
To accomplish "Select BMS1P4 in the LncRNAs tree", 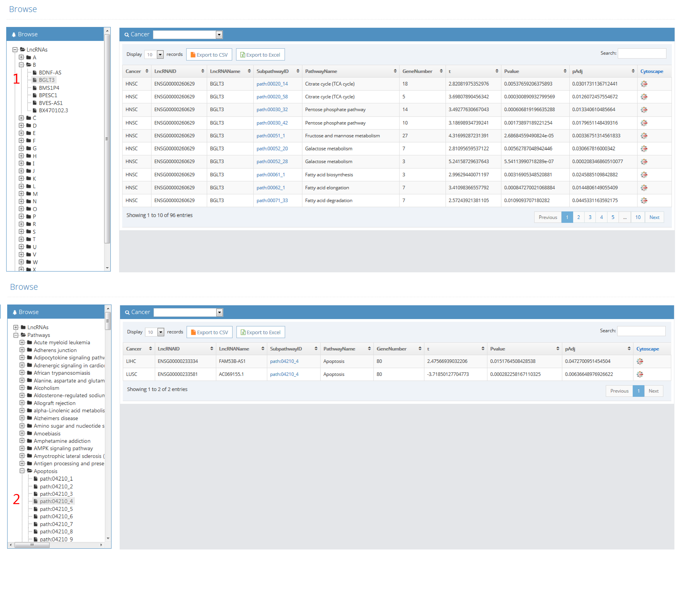I will tap(49, 88).
